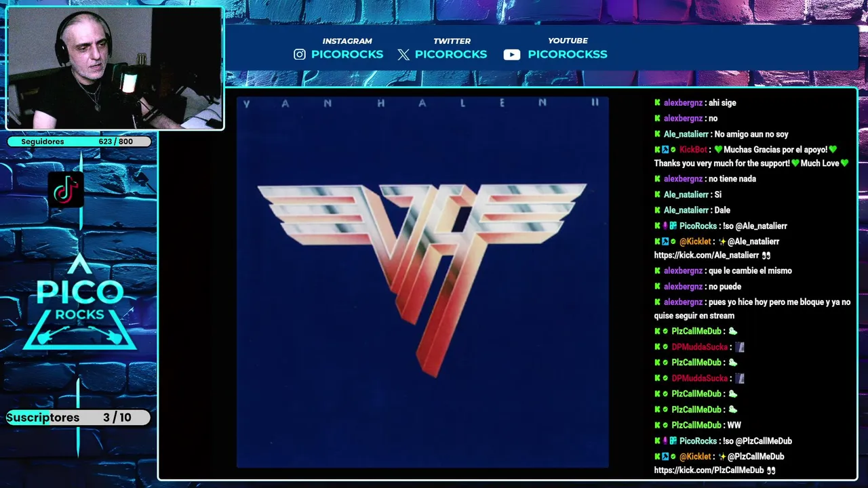Image resolution: width=868 pixels, height=488 pixels.
Task: Click the 'pues yo hice hoy' message
Action: [752, 309]
